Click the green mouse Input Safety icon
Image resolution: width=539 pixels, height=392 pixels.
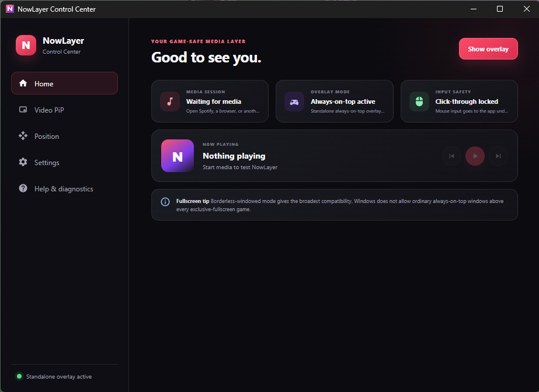click(x=419, y=101)
